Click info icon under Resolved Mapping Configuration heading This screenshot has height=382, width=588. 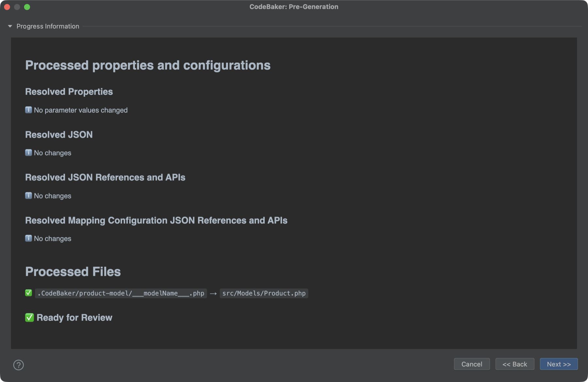pos(29,238)
